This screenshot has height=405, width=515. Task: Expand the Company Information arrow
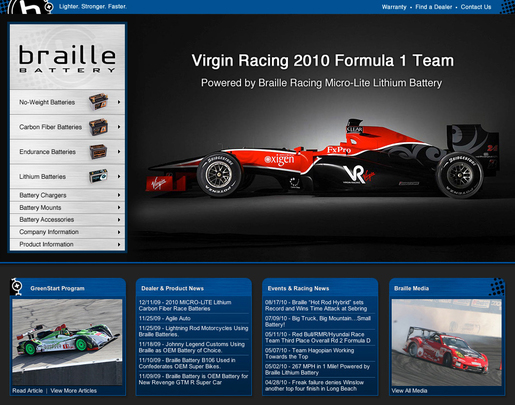119,232
